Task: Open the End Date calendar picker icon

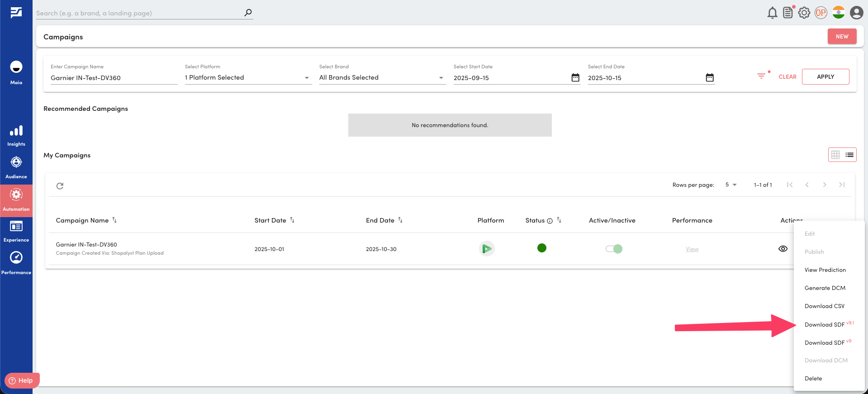Action: [710, 77]
